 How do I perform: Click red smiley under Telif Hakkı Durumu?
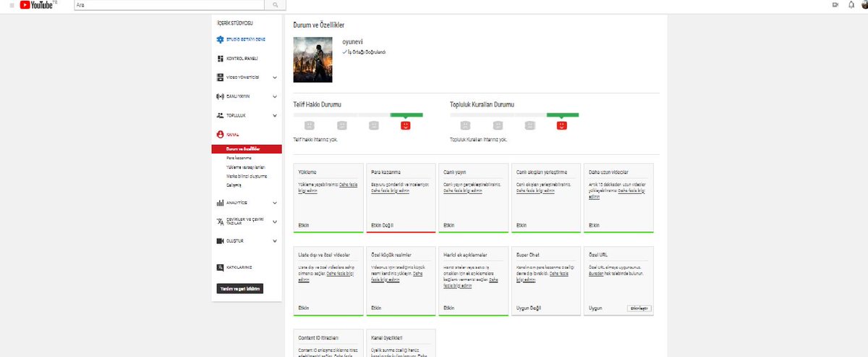(x=406, y=125)
